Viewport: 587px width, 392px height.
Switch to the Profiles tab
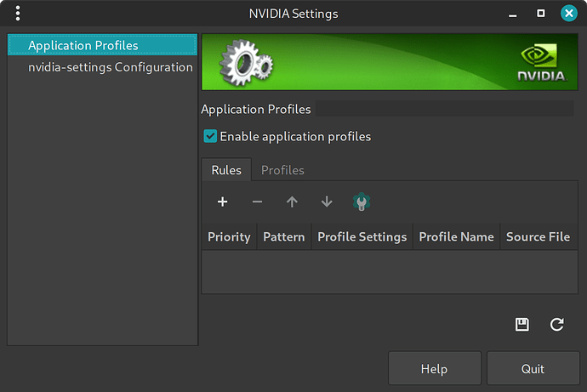click(282, 170)
